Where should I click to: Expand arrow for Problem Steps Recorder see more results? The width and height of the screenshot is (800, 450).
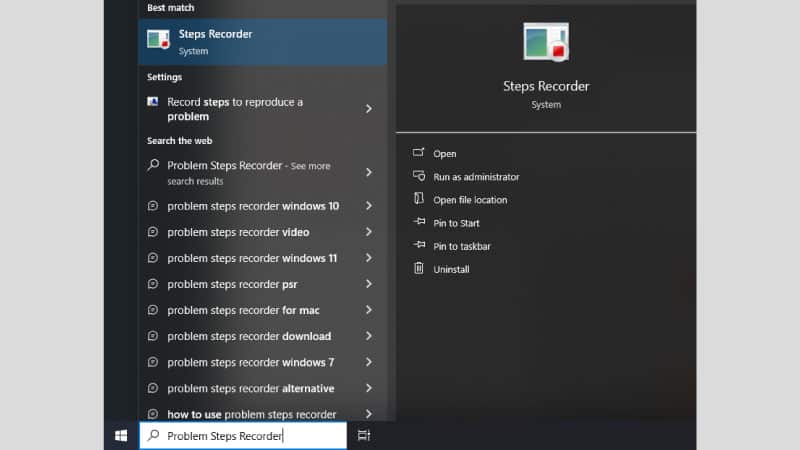click(x=368, y=172)
